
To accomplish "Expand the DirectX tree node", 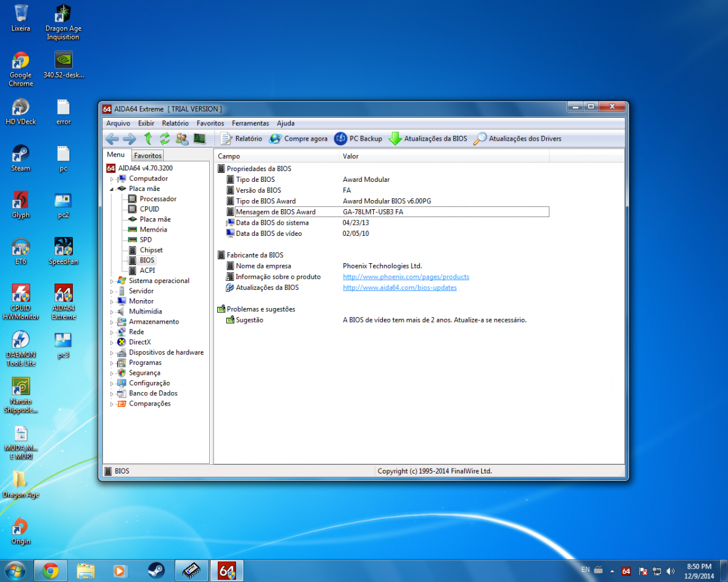I will pos(112,343).
